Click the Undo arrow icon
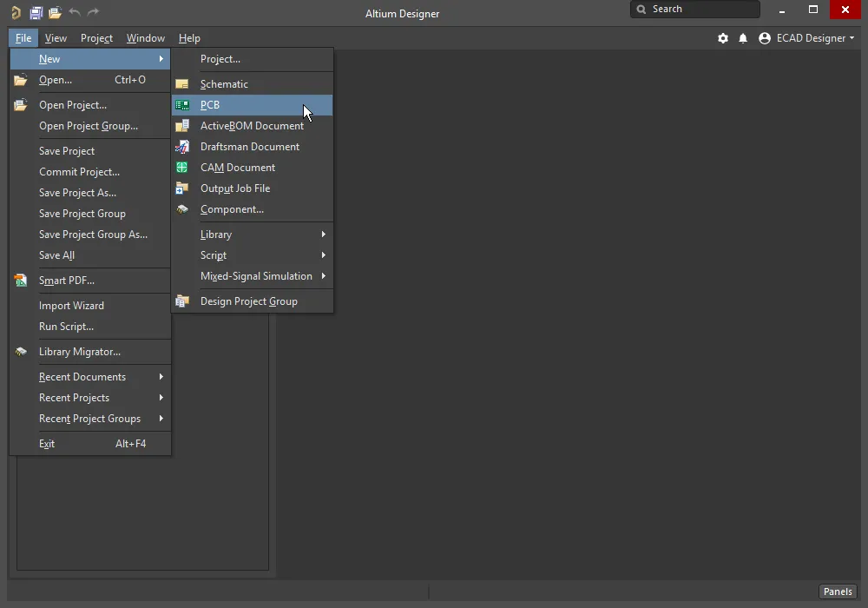This screenshot has height=608, width=868. (74, 11)
